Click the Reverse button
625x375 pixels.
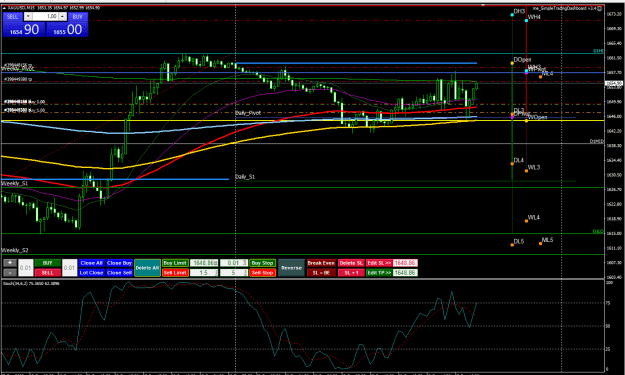[x=291, y=268]
